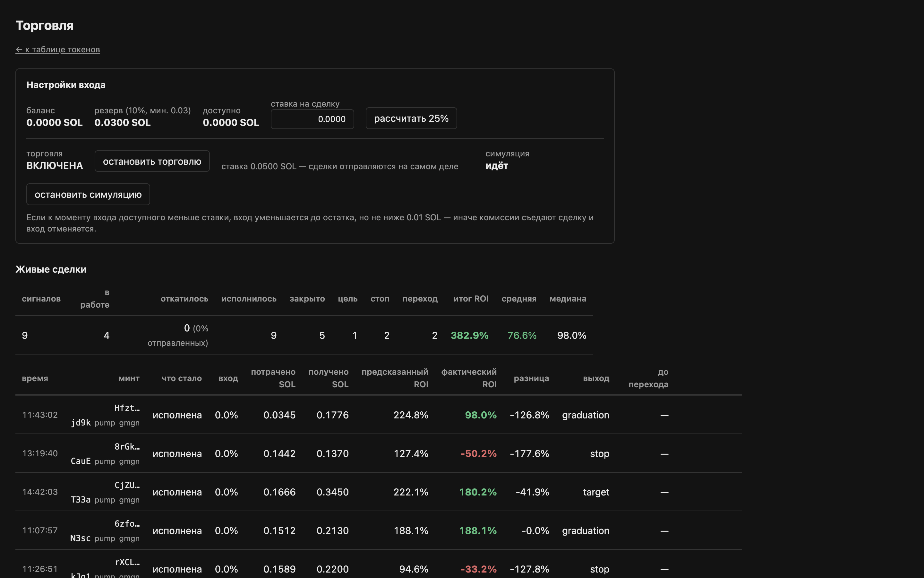This screenshot has width=924, height=578.
Task: Click the 'что стало' column header
Action: pyautogui.click(x=182, y=379)
